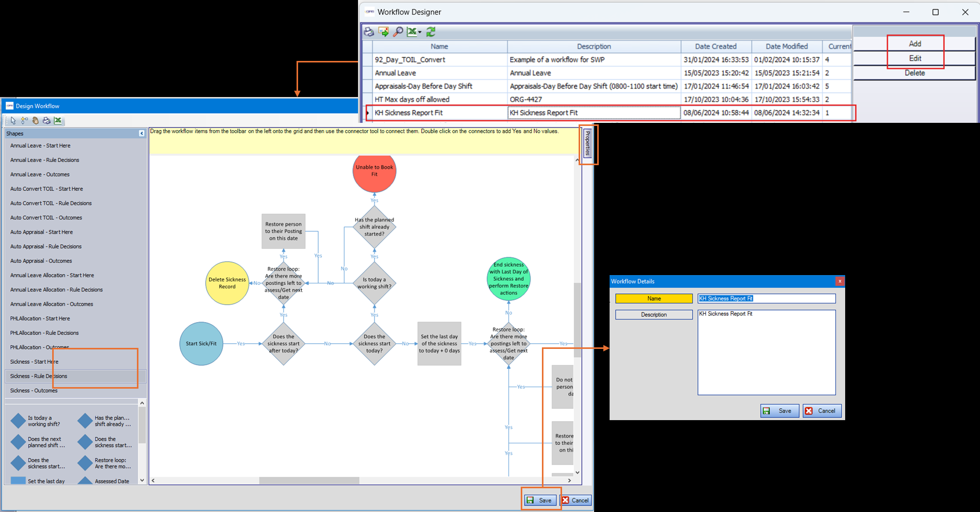Image resolution: width=980 pixels, height=512 pixels.
Task: Choose the hand pan tool
Action: 36,121
